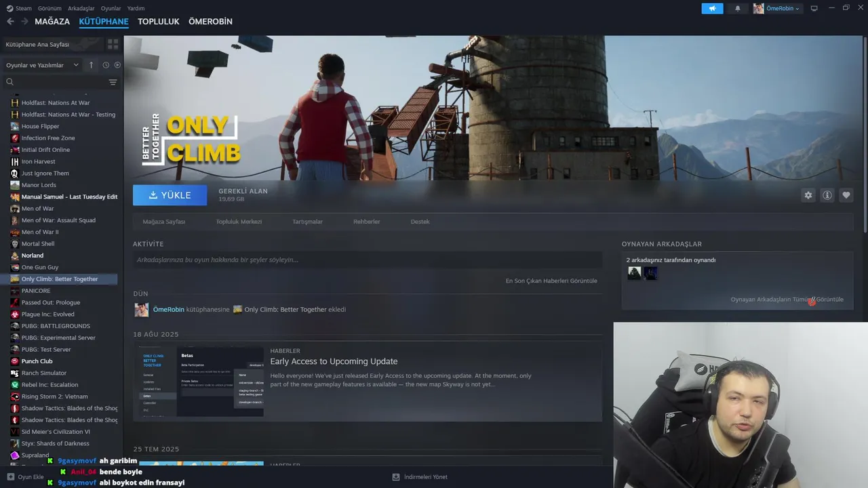
Task: Click the ready-to-play filter icon
Action: tap(117, 65)
